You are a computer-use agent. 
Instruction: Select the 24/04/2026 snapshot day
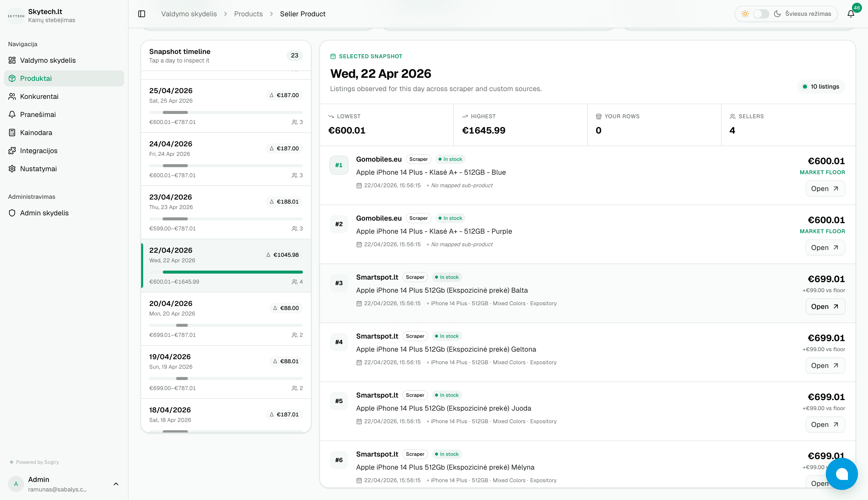click(226, 159)
